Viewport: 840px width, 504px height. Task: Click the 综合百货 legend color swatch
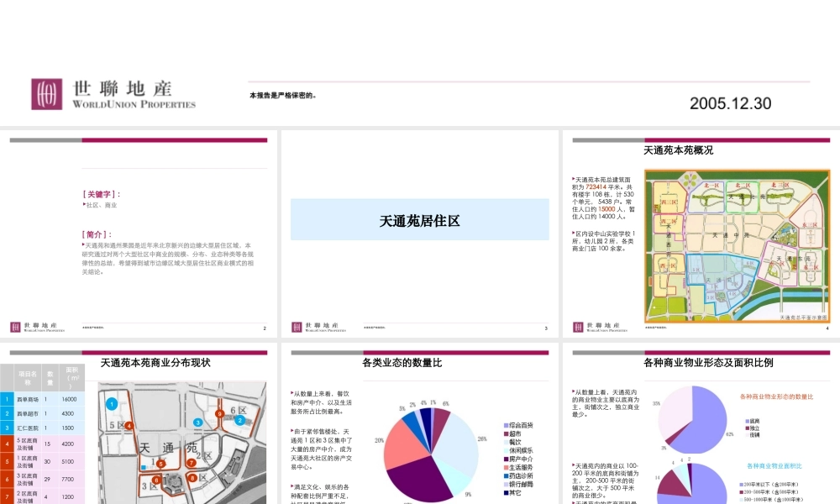coord(506,426)
